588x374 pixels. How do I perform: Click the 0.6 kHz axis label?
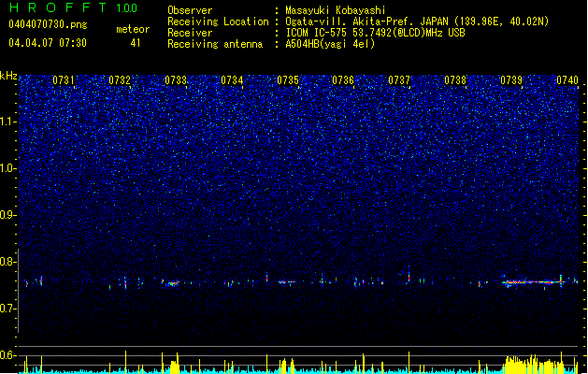click(7, 355)
